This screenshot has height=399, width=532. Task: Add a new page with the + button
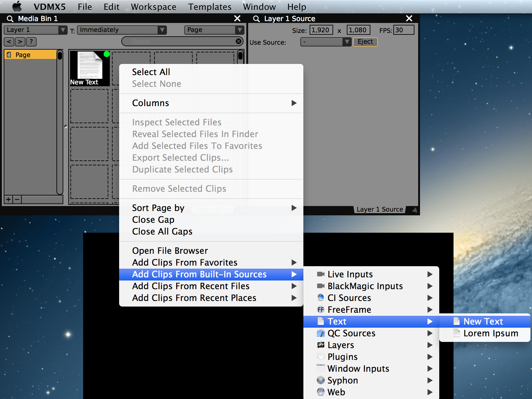point(8,199)
